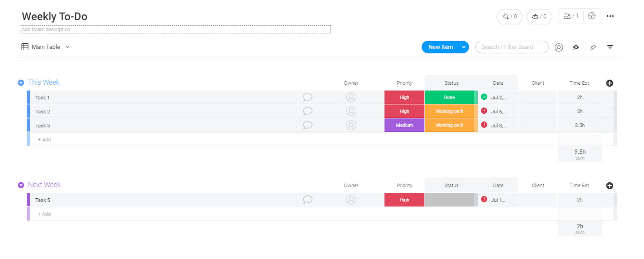Click the green done checkmark on Task 1 date
644x259 pixels.
click(484, 97)
